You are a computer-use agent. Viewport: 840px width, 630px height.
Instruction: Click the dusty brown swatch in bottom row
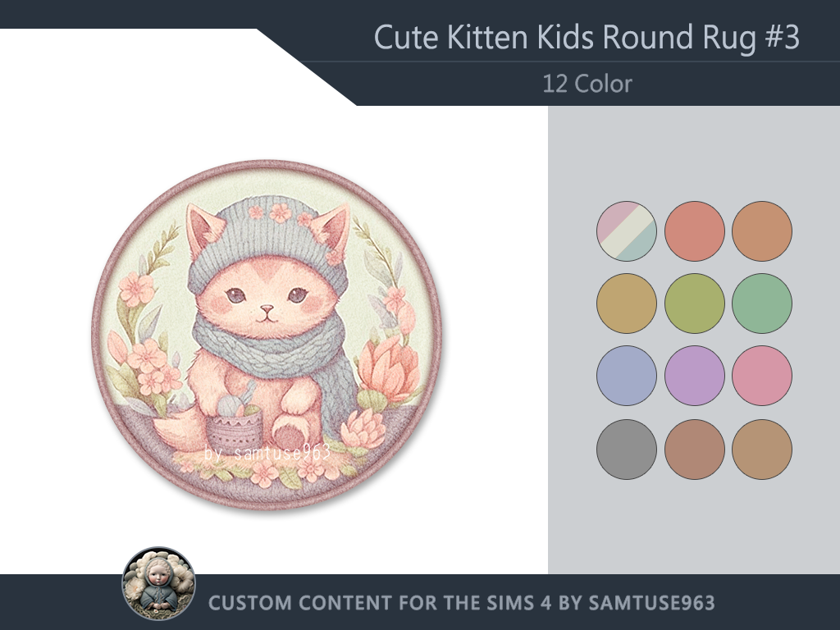[694, 450]
